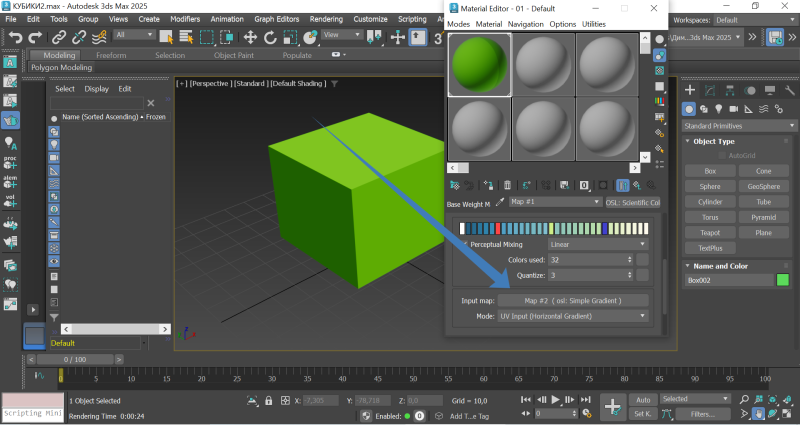Select the Unlink Selection icon
800x425 pixels.
(79, 37)
